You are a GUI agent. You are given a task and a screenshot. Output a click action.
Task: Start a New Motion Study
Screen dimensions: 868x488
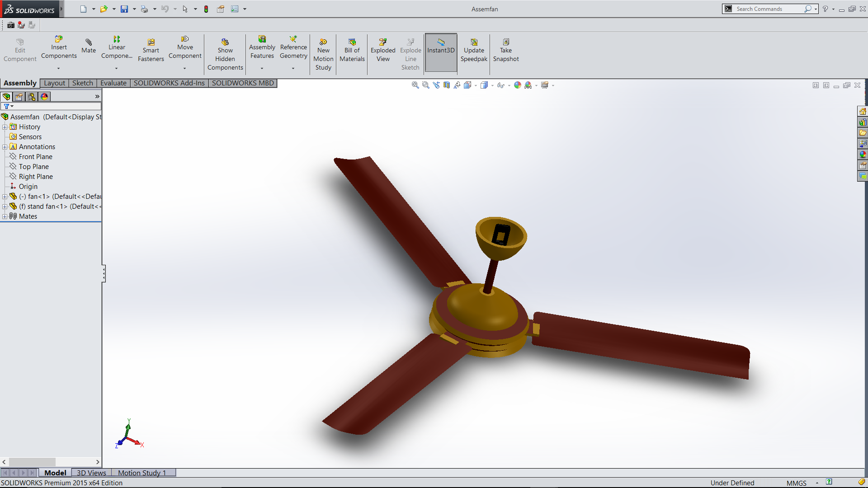323,54
